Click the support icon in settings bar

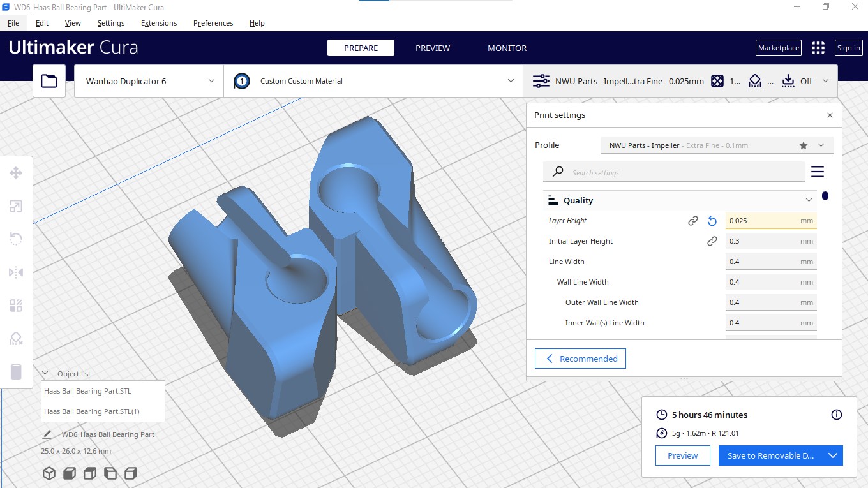coord(755,81)
